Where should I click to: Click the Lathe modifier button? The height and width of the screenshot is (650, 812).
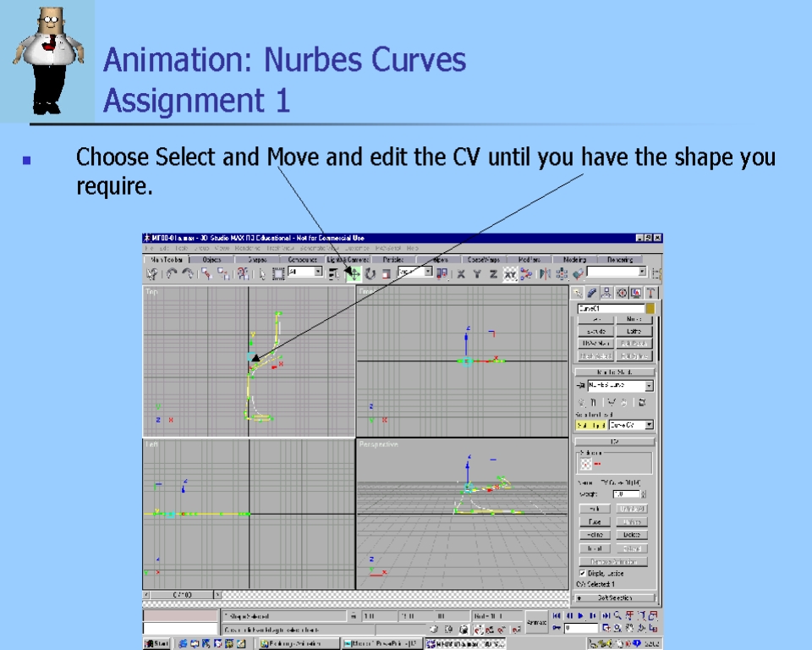click(x=634, y=332)
